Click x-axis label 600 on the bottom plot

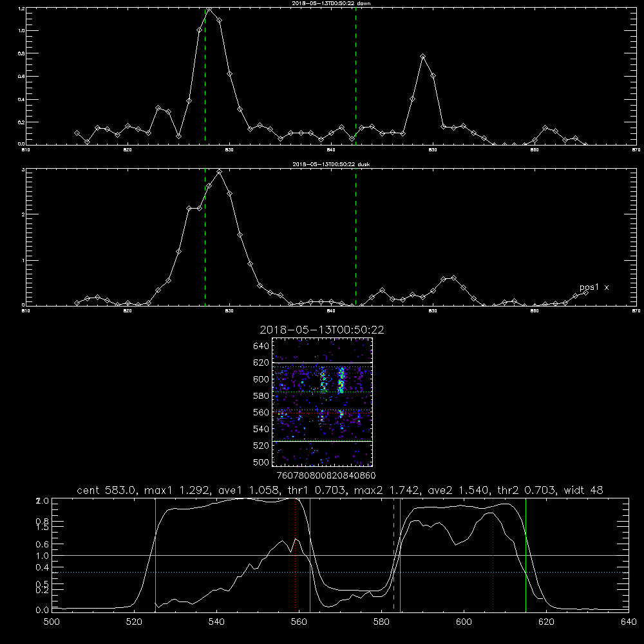464,622
